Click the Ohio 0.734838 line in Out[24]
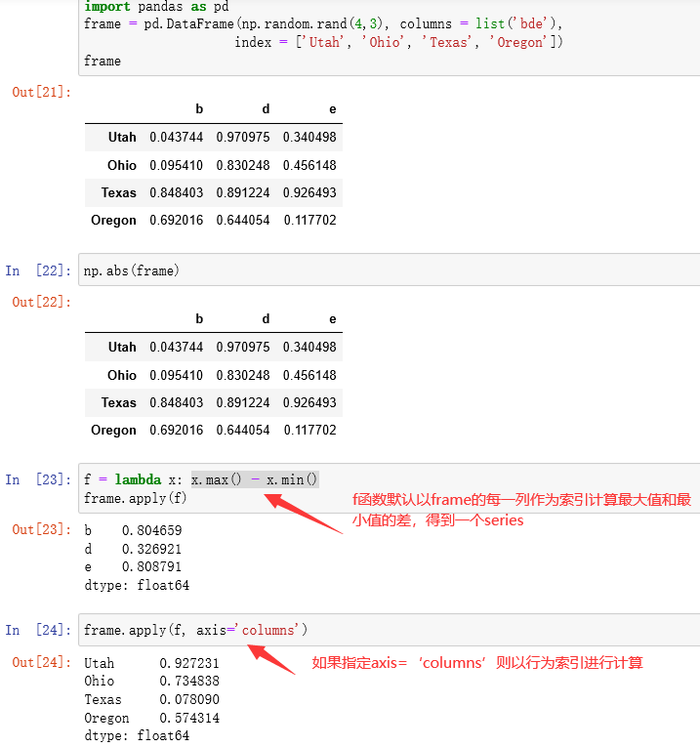The image size is (700, 747). (152, 681)
